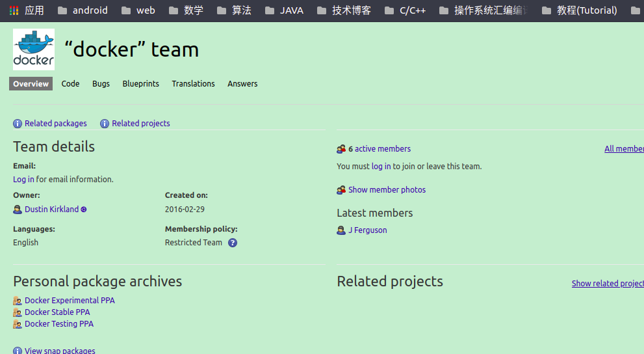Open the Docker Experimental PPA link
Viewport: 644px width, 354px height.
click(70, 301)
